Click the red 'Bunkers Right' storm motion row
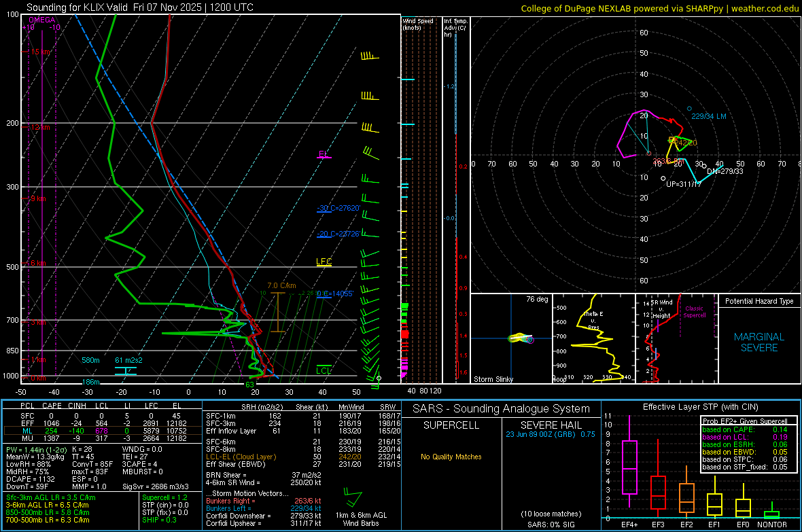The height and width of the screenshot is (532, 802). tap(264, 501)
